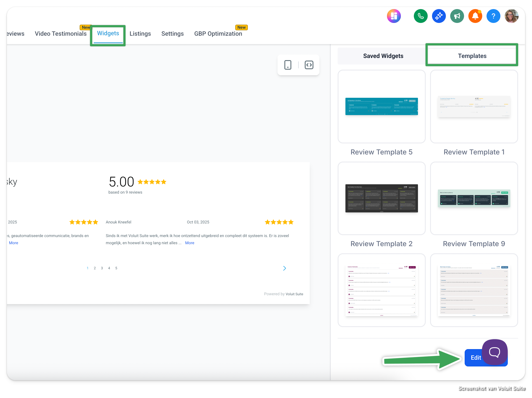
Task: Switch to mobile device preview icon
Action: pyautogui.click(x=288, y=65)
